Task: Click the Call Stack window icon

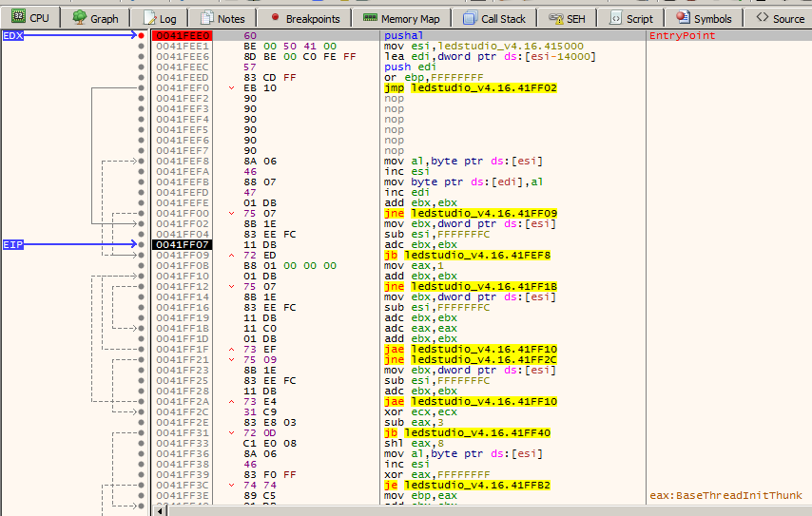Action: [470, 18]
